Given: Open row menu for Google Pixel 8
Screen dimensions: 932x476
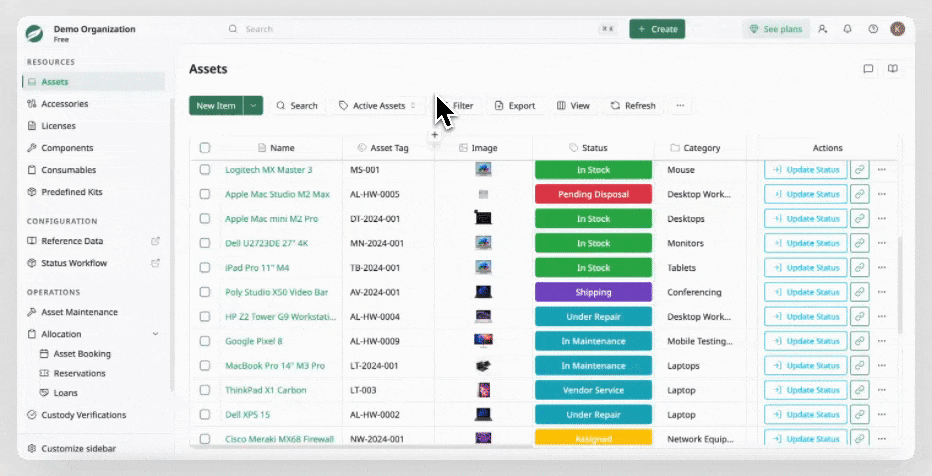Looking at the screenshot, I should pyautogui.click(x=881, y=341).
